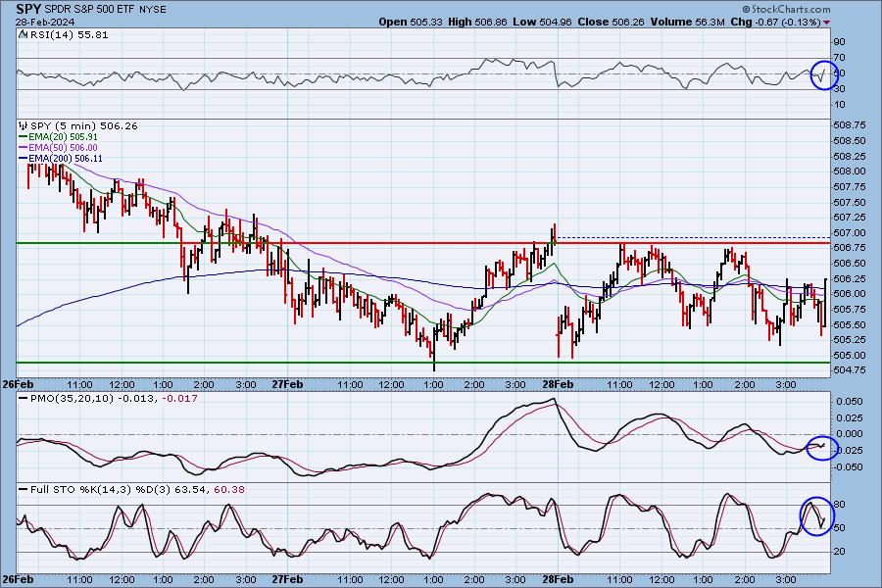Click the 70 level on the RSI axis

[839, 58]
